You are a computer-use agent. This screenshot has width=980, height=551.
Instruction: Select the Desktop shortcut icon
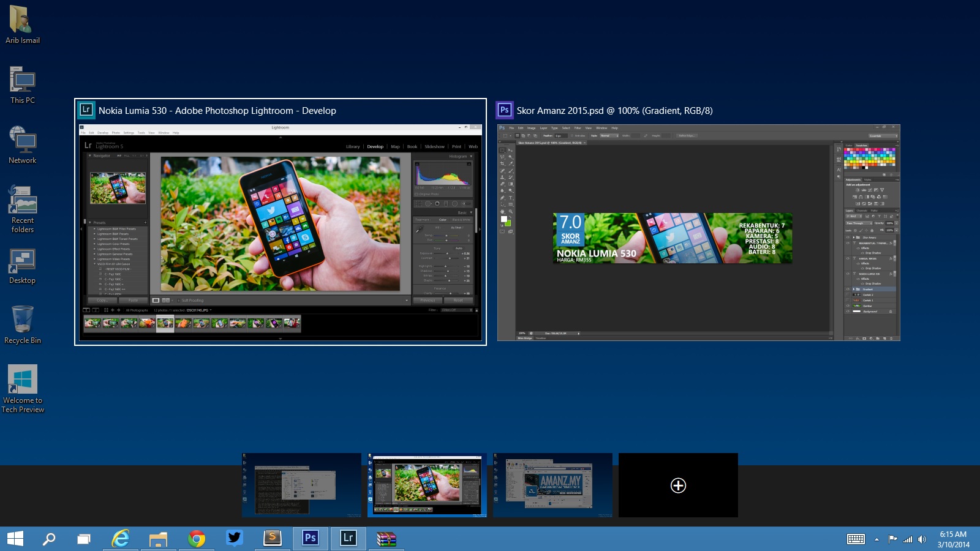click(23, 266)
